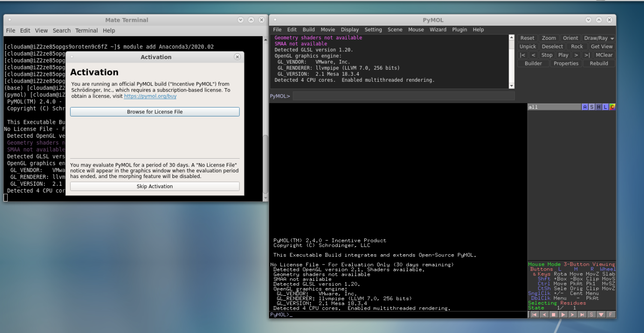
Task: Click the square stop icon in bottom playback bar
Action: (x=553, y=315)
